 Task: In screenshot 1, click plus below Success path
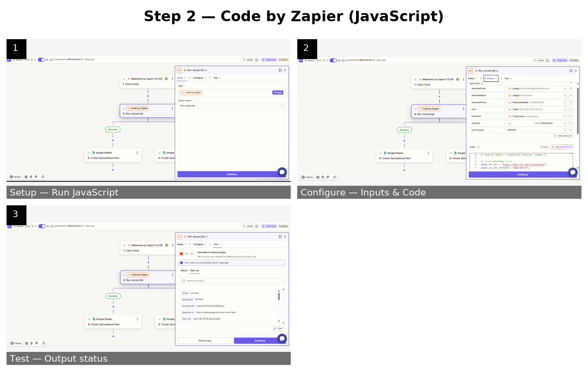tap(113, 140)
